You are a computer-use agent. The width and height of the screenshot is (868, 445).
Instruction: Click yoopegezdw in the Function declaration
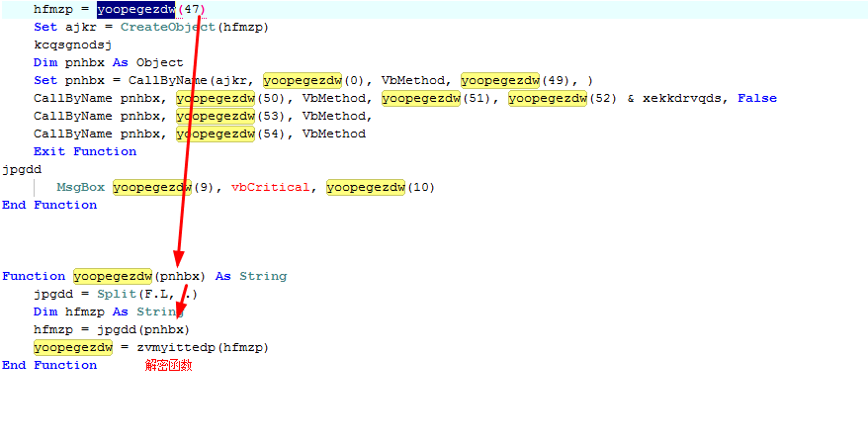[113, 276]
